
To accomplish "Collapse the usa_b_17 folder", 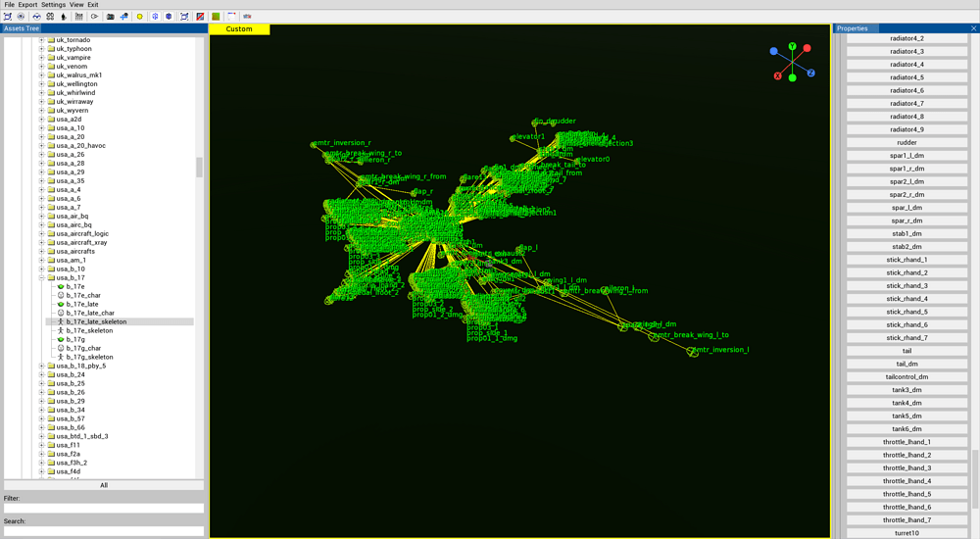I will [42, 278].
